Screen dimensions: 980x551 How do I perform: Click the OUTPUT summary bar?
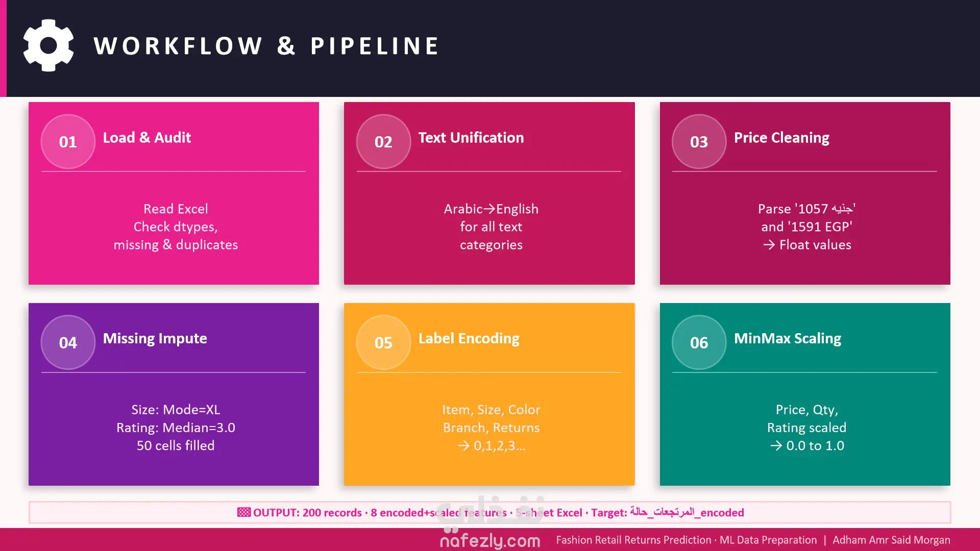pos(490,512)
